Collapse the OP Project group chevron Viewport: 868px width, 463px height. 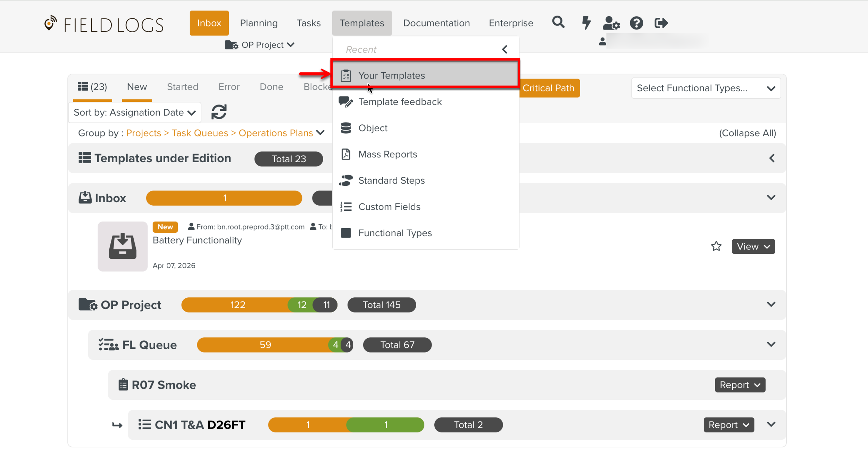click(x=771, y=305)
